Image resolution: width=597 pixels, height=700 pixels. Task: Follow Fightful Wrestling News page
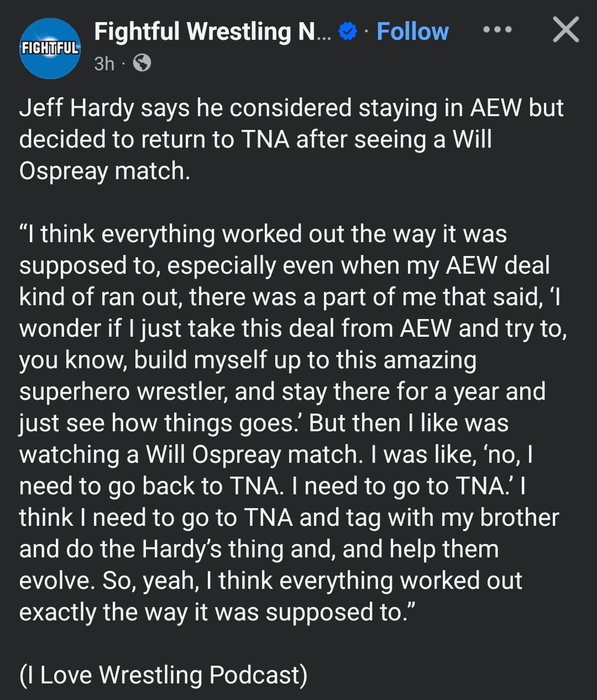coord(412,32)
